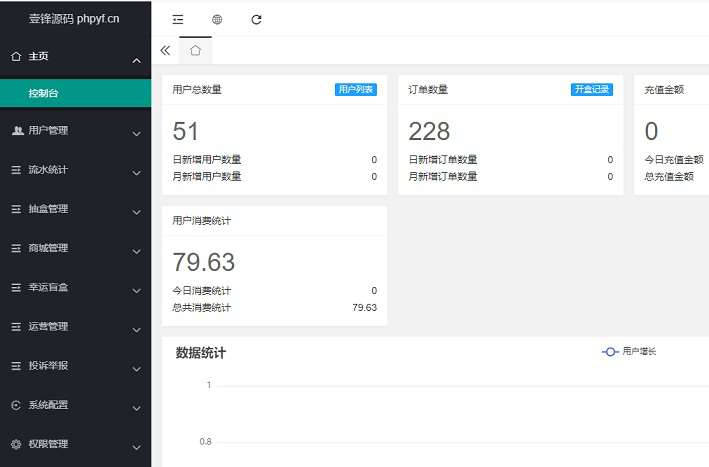
Task: Click the 用户管理 users icon in sidebar
Action: click(16, 130)
